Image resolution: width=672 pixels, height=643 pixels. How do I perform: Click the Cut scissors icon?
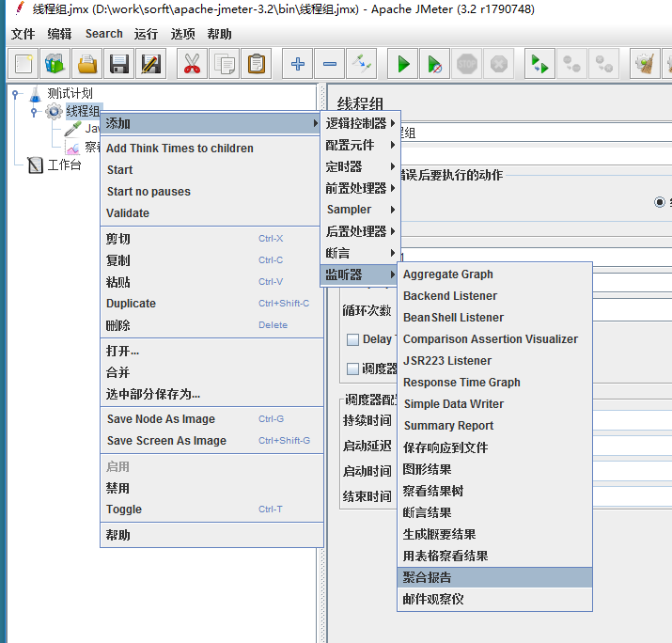tap(192, 64)
